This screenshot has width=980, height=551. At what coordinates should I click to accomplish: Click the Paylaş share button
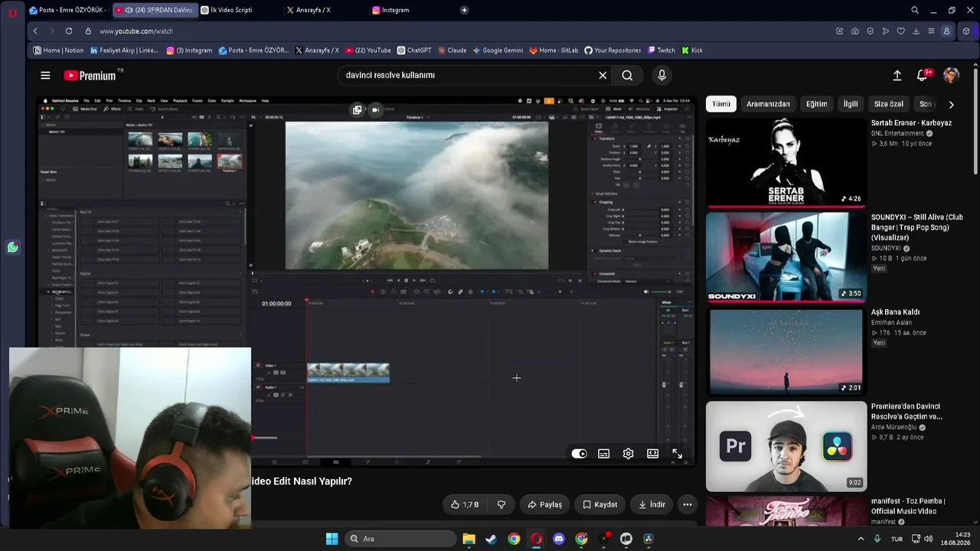[545, 504]
